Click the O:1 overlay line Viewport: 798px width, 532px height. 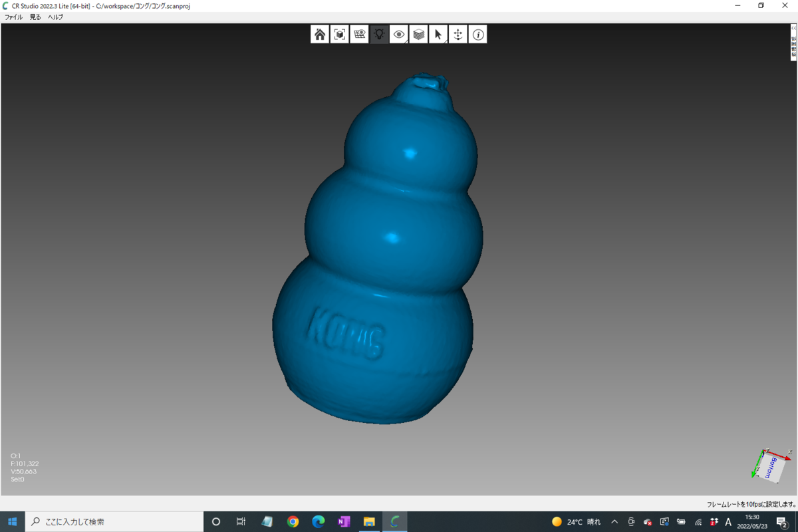click(x=16, y=456)
